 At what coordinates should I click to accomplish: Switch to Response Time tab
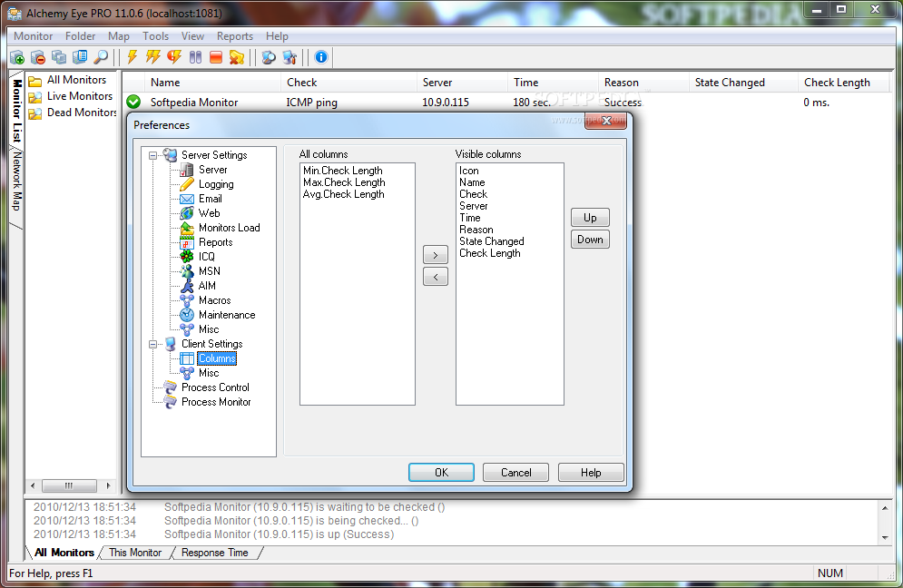(215, 553)
